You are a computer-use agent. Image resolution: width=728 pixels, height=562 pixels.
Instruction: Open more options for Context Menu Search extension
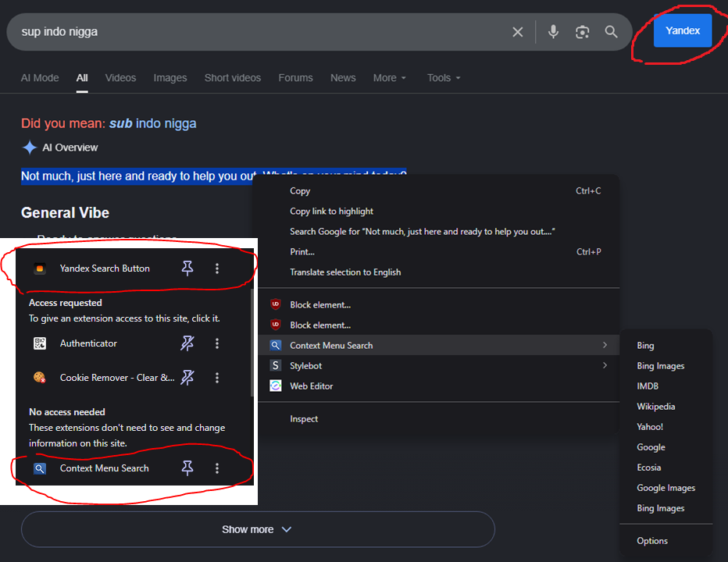pyautogui.click(x=217, y=468)
